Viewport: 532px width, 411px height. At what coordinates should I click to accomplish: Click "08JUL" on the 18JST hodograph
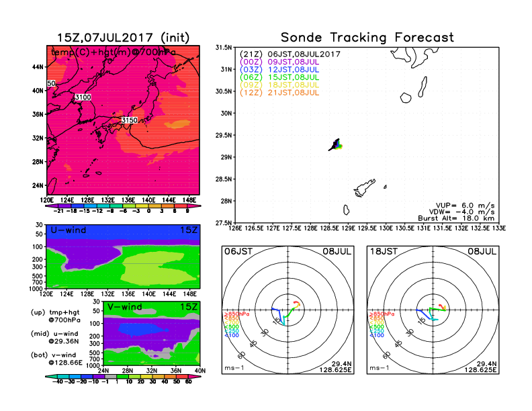click(482, 252)
